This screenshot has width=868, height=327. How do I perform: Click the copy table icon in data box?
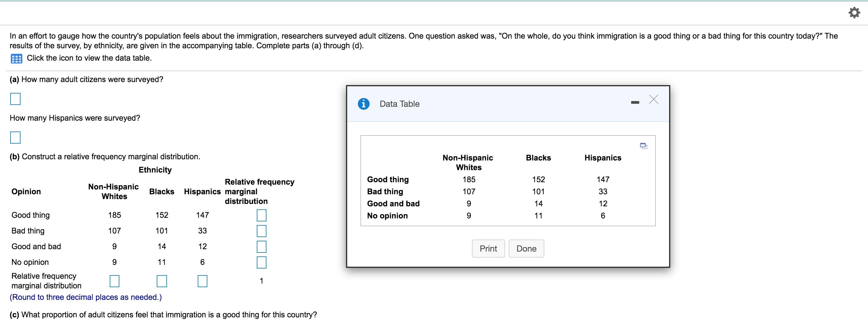[643, 146]
